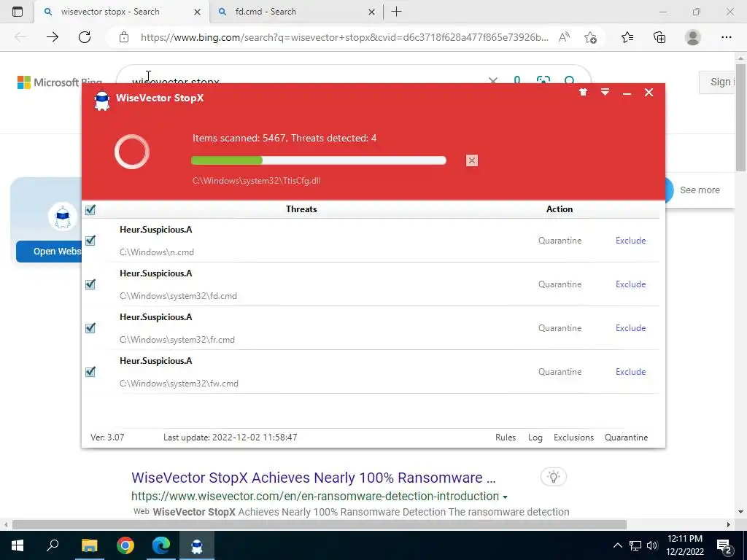Open the WiseVector StopX dropdown menu arrow
The width and height of the screenshot is (747, 560).
coord(605,93)
